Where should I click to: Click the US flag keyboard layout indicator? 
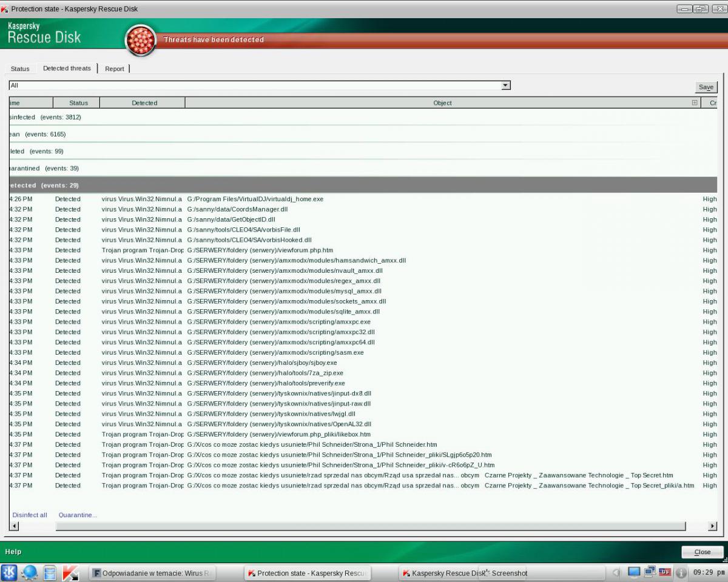[666, 572]
